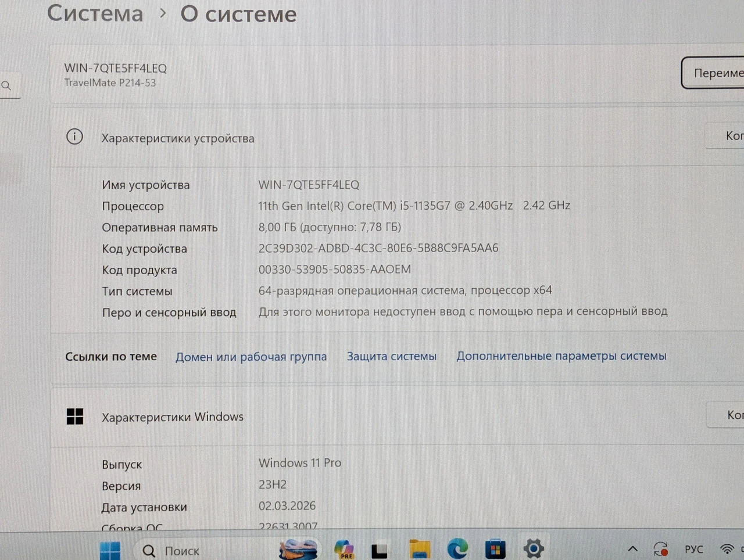Viewport: 744px width, 560px height.
Task: Go back to Система in the breadcrumb
Action: tap(95, 13)
